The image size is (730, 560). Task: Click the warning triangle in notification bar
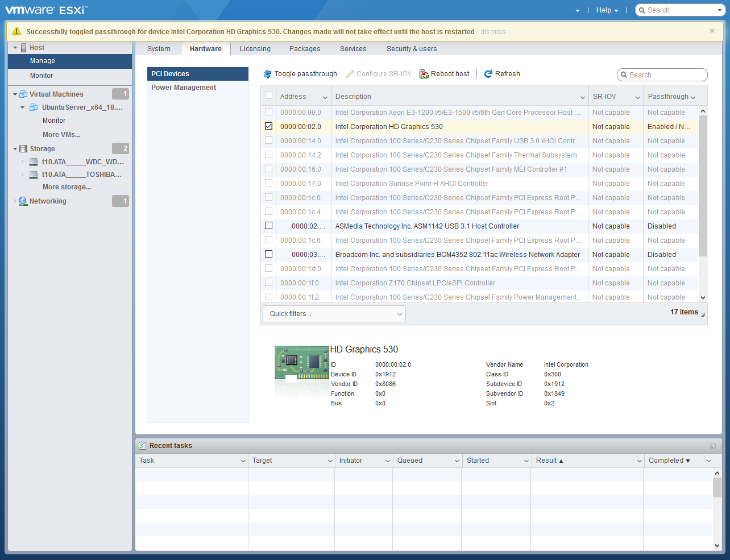pyautogui.click(x=16, y=31)
